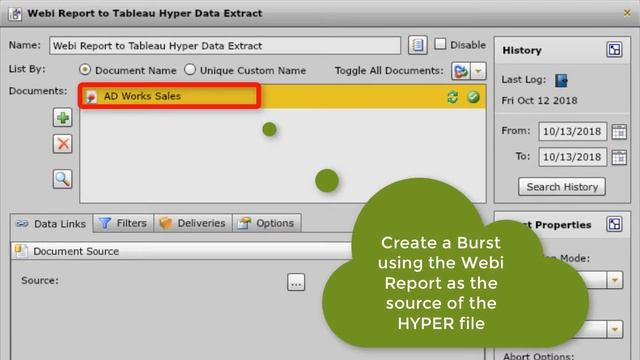Expand the History panel icon
This screenshot has height=360, width=640.
pos(614,49)
